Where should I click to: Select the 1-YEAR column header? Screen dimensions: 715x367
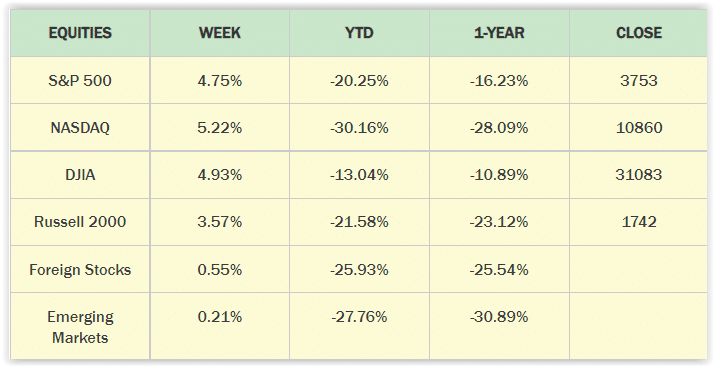[x=499, y=33]
